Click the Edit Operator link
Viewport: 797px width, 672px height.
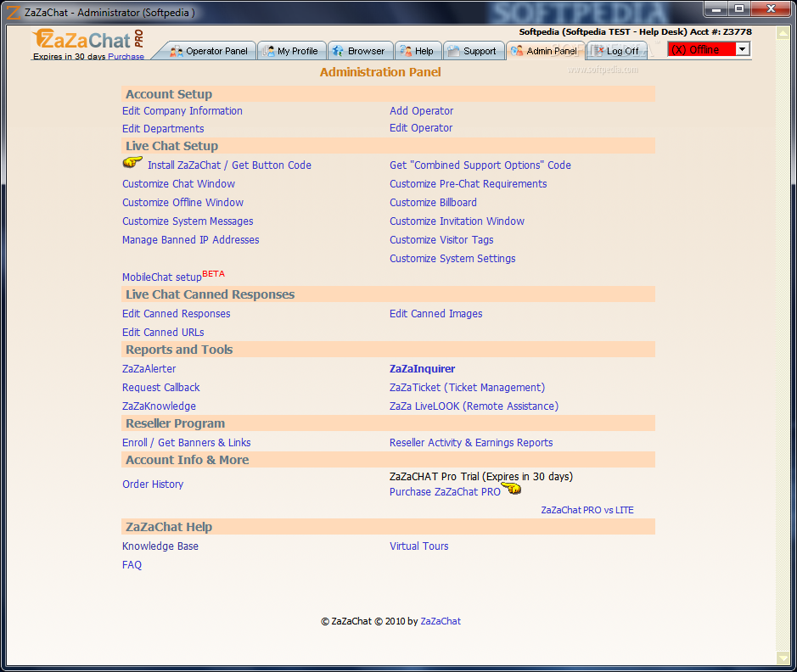coord(421,128)
